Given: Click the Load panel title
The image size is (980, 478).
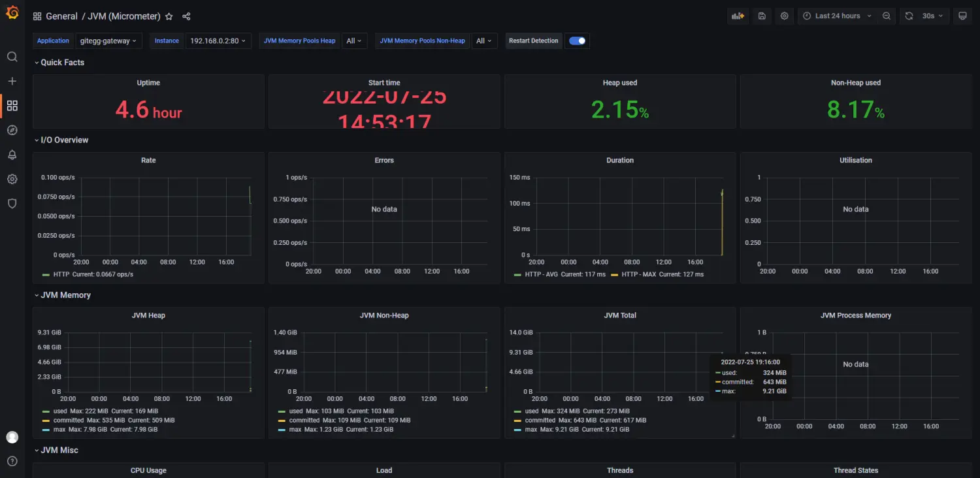Looking at the screenshot, I should [x=384, y=470].
